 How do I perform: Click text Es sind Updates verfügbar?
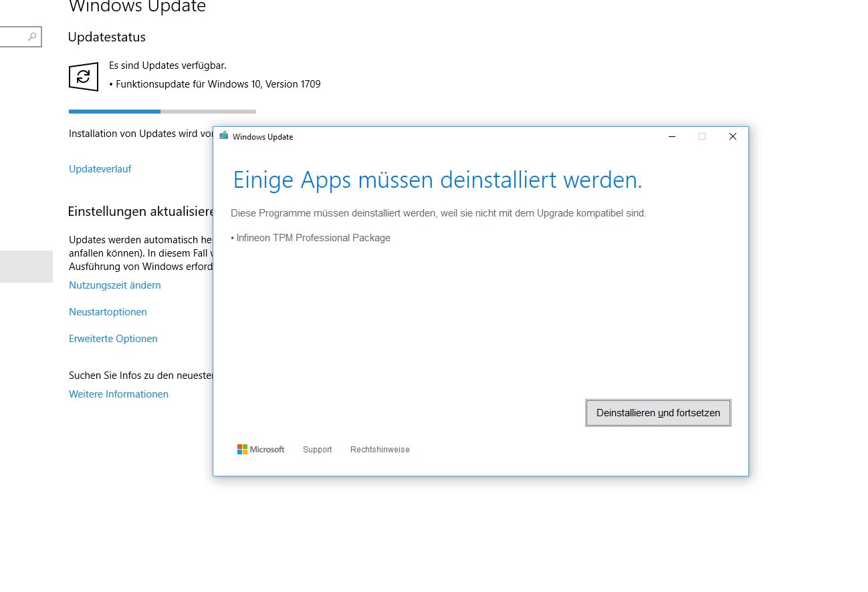(168, 65)
